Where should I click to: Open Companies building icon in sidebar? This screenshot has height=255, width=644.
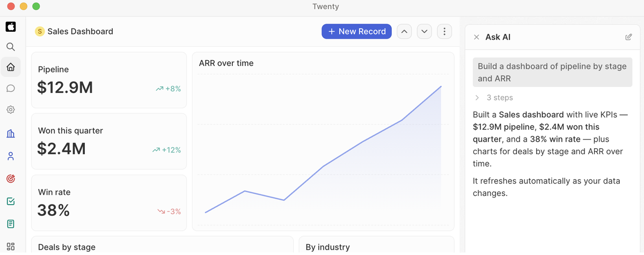pos(11,134)
